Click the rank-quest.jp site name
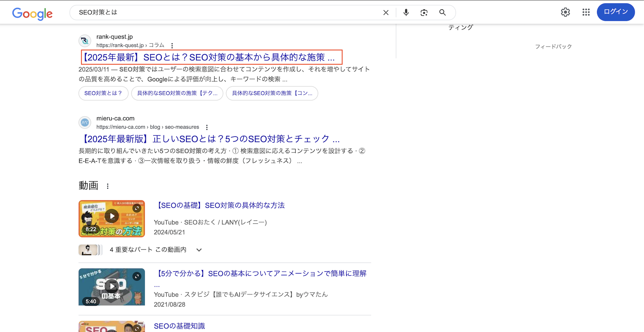Image resolution: width=644 pixels, height=332 pixels. (114, 37)
